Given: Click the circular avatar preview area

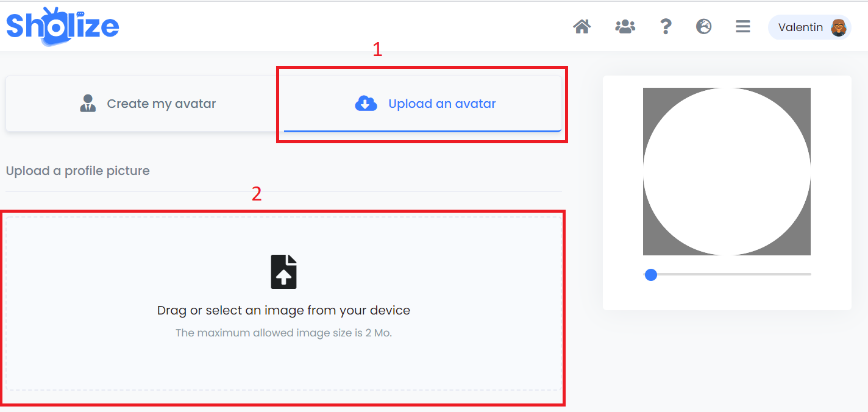Looking at the screenshot, I should point(727,171).
